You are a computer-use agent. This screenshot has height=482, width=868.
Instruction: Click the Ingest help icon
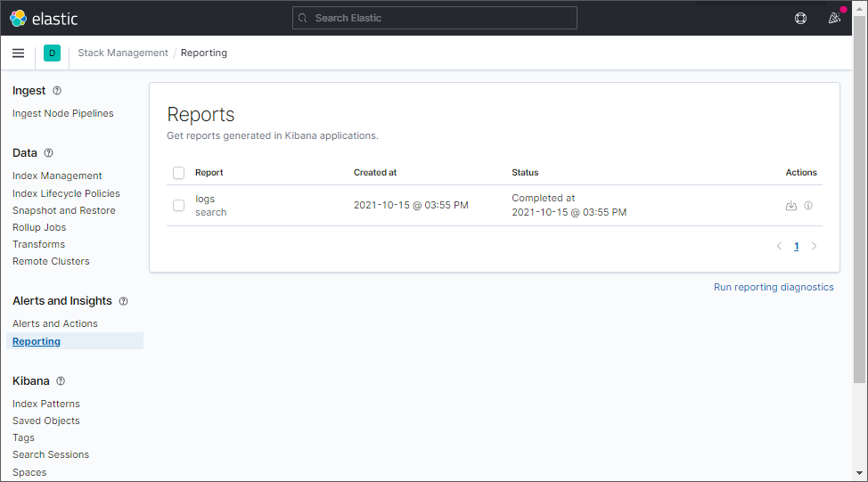point(57,91)
